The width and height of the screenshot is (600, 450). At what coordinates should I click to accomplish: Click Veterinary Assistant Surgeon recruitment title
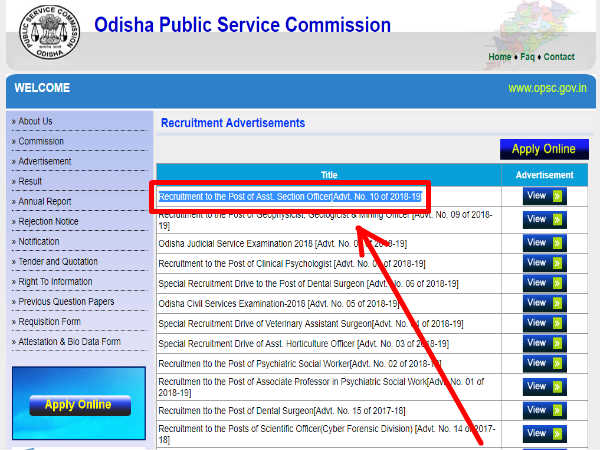pos(311,324)
